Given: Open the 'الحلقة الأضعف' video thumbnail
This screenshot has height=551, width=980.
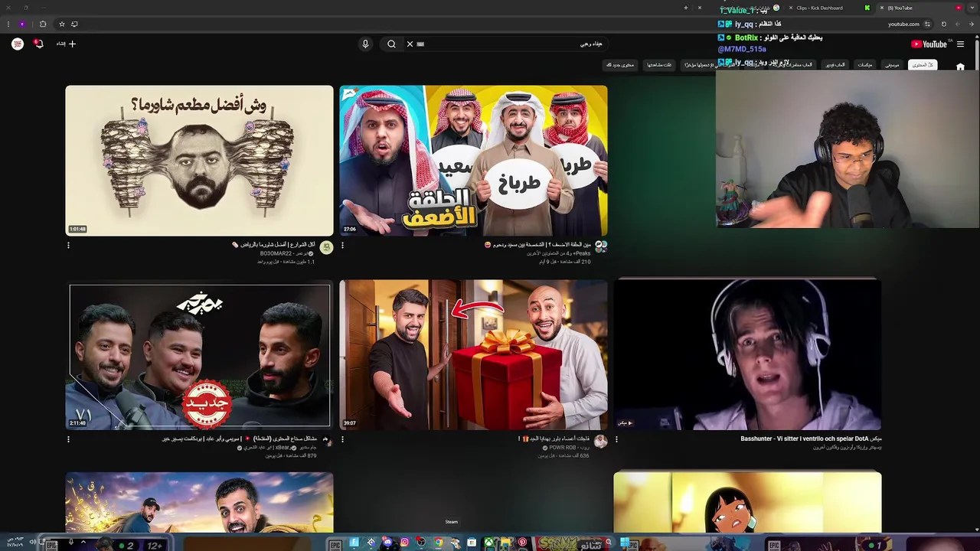Looking at the screenshot, I should (x=473, y=161).
